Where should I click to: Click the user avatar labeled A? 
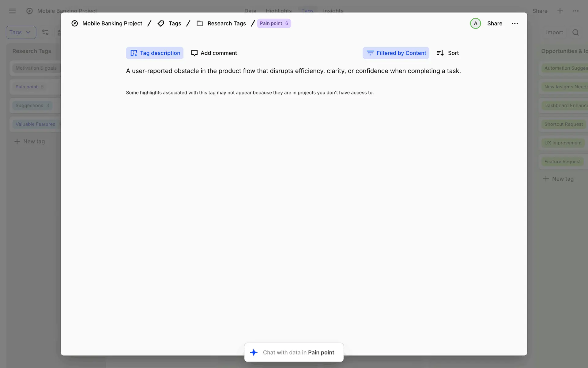[x=475, y=23]
